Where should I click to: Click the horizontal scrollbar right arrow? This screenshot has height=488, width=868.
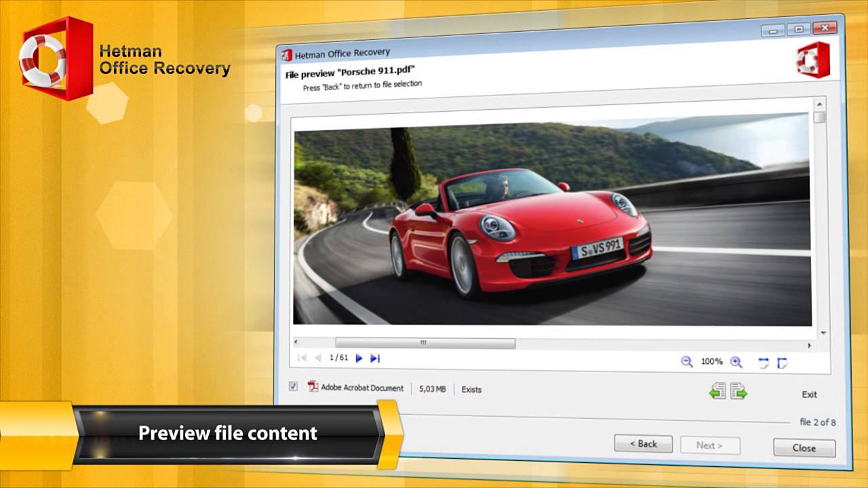pyautogui.click(x=809, y=345)
